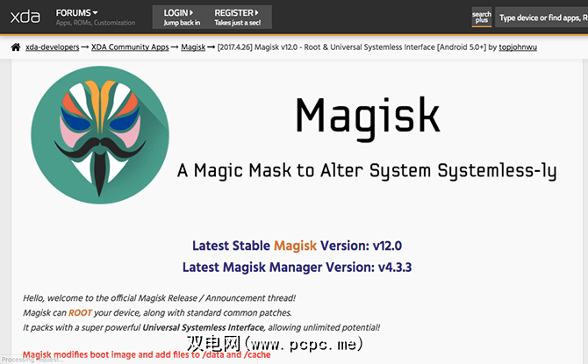Open the FORUMS dropdown menu

[x=77, y=13]
